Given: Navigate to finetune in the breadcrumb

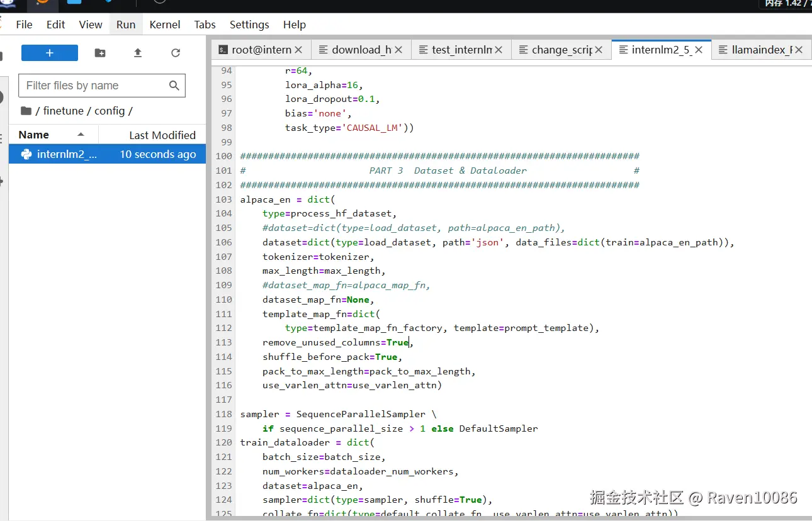Looking at the screenshot, I should [64, 111].
